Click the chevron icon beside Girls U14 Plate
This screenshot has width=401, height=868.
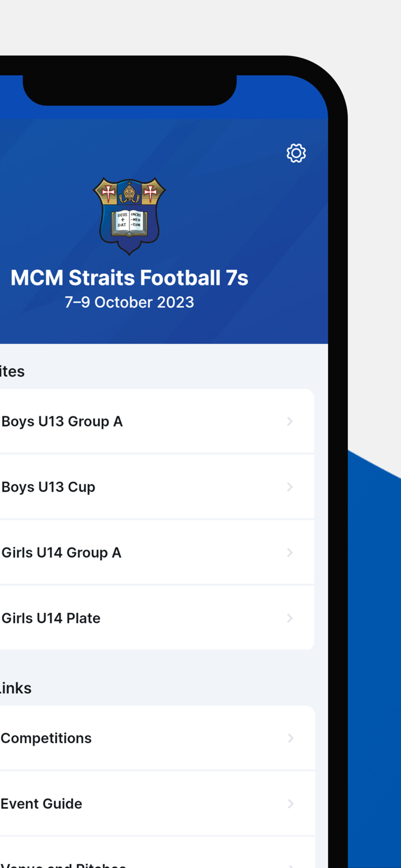pos(290,617)
